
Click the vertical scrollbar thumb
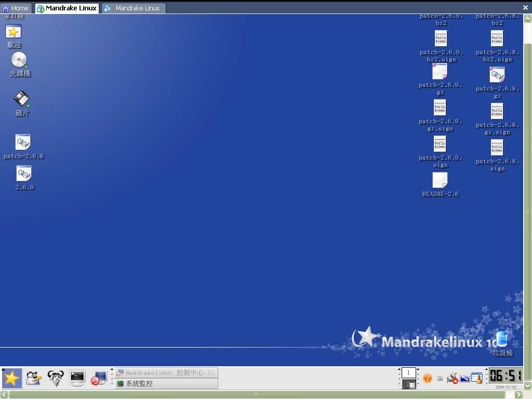tap(528, 211)
